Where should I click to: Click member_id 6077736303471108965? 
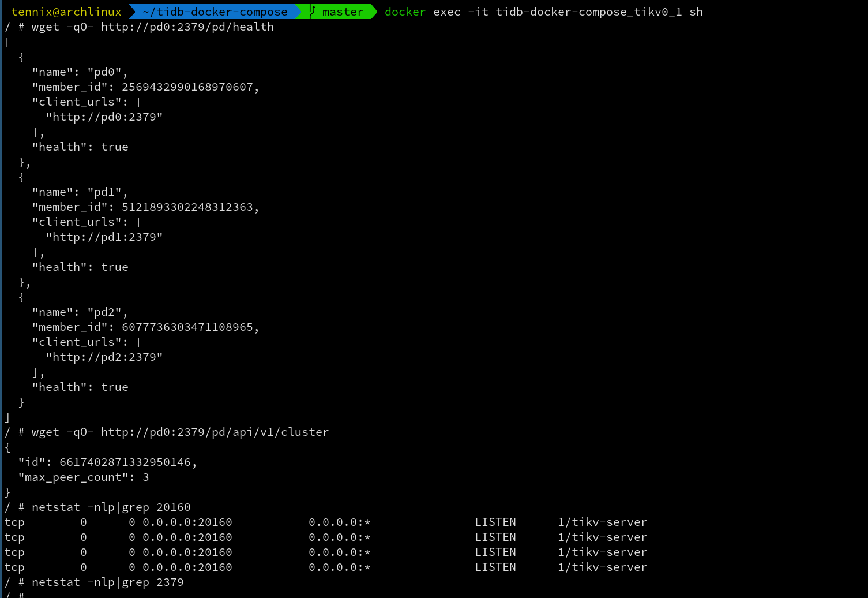[x=187, y=327]
